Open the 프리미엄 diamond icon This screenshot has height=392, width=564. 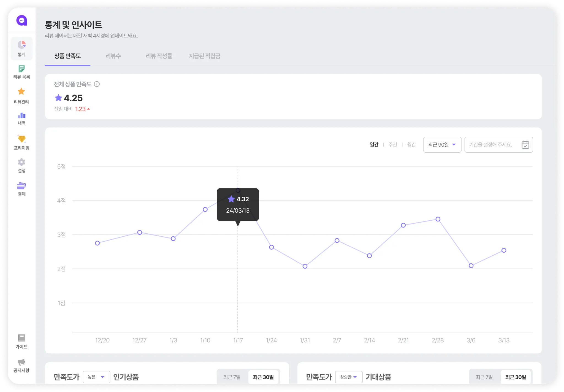click(x=21, y=139)
